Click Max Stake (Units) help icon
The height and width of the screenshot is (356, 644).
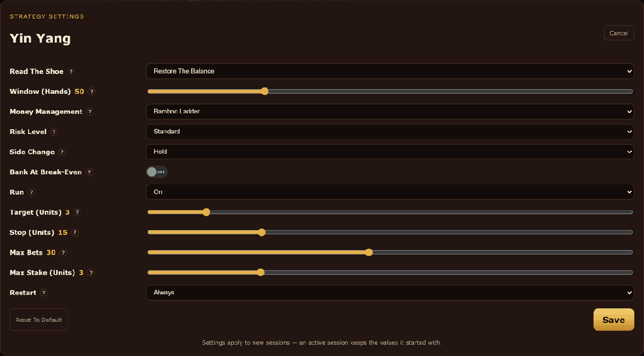(91, 272)
